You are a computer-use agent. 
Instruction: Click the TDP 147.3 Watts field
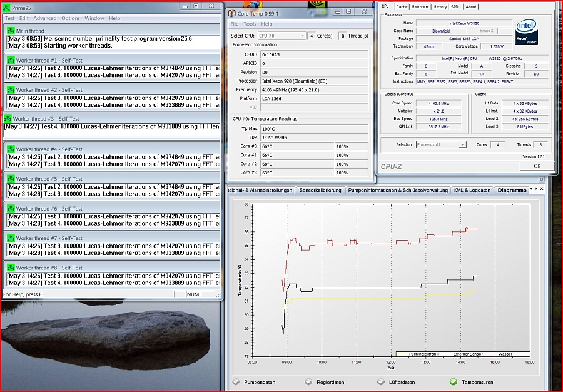pos(315,138)
